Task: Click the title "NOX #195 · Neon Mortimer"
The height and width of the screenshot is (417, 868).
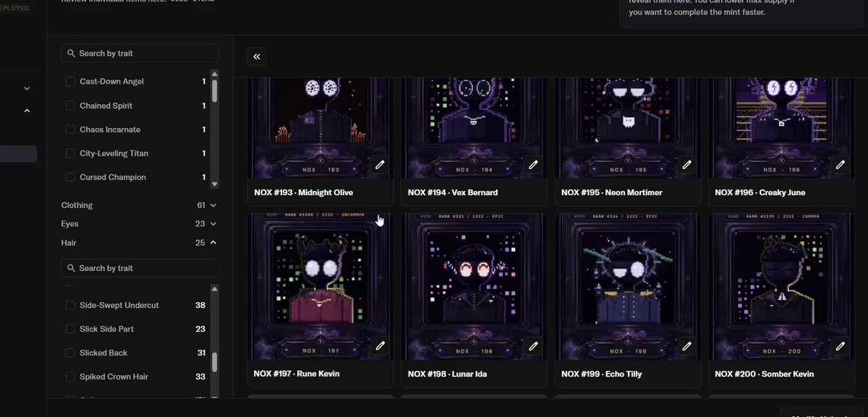Action: [x=612, y=193]
